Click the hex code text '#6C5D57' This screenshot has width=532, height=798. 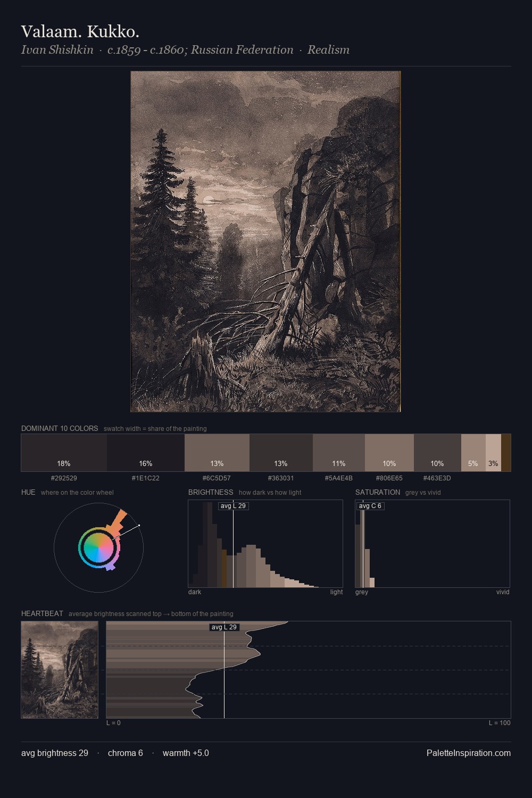(x=217, y=478)
